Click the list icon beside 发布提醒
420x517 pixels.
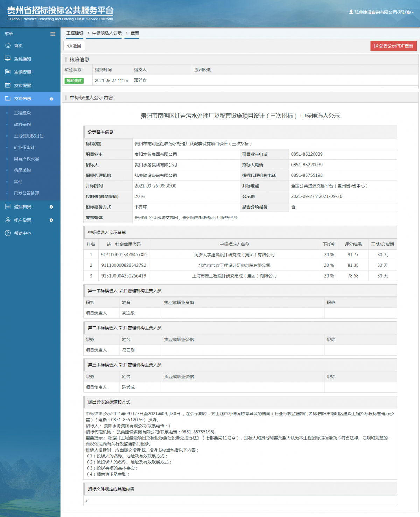click(8, 85)
